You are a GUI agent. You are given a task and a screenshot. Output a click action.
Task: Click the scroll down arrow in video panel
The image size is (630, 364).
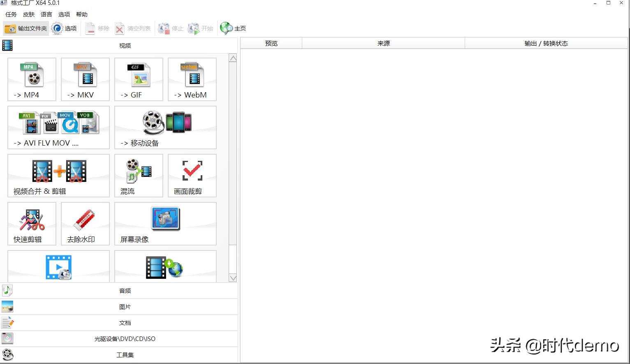[233, 278]
